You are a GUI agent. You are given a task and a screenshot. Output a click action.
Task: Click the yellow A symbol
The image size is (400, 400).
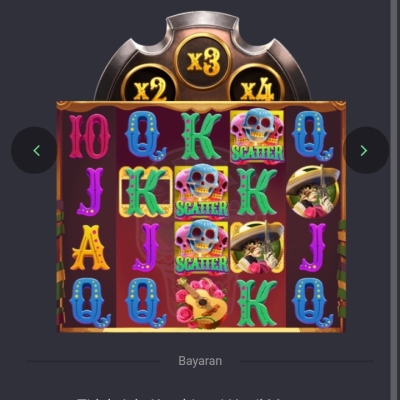pos(90,248)
